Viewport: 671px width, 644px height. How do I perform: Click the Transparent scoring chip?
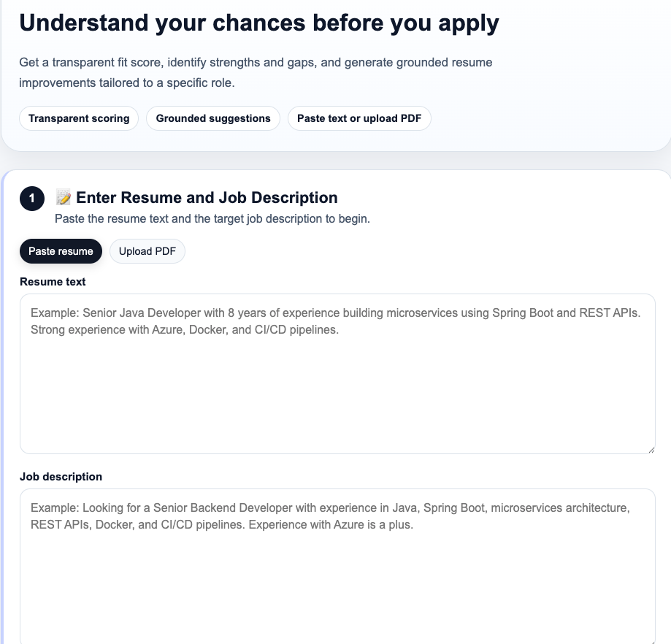(x=79, y=118)
